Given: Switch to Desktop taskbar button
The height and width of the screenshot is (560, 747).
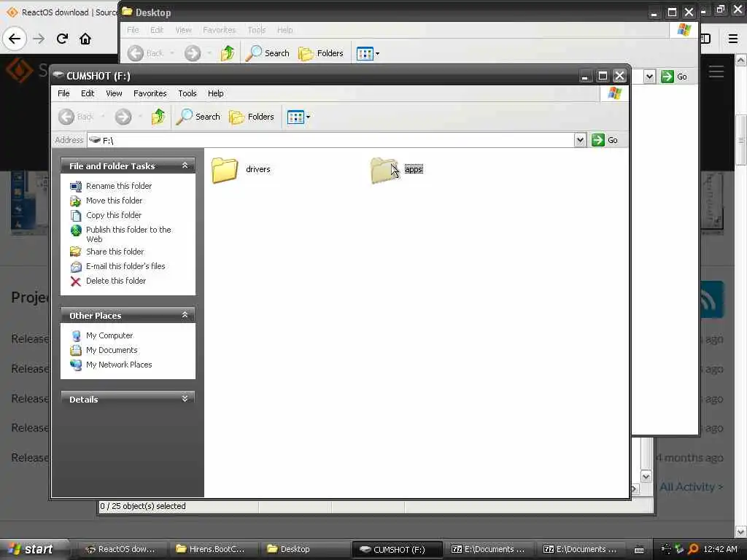Looking at the screenshot, I should tap(305, 549).
